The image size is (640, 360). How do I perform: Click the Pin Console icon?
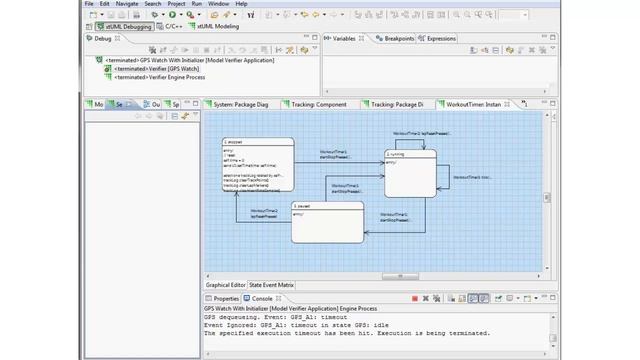click(x=498, y=298)
